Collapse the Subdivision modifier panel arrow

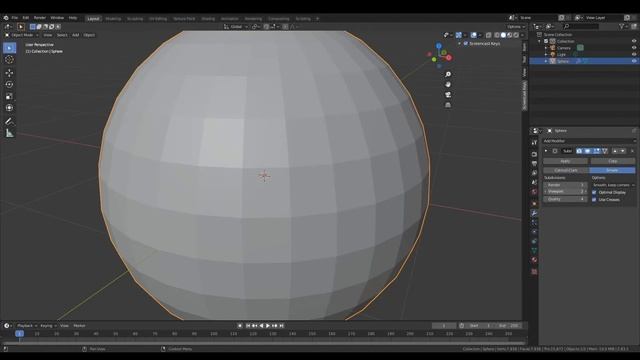tap(546, 151)
